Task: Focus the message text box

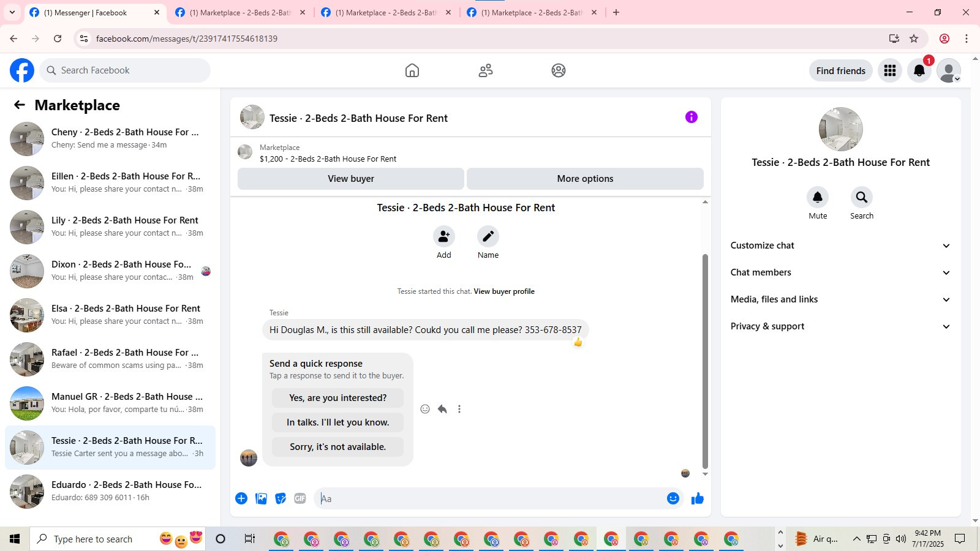Action: pos(489,498)
